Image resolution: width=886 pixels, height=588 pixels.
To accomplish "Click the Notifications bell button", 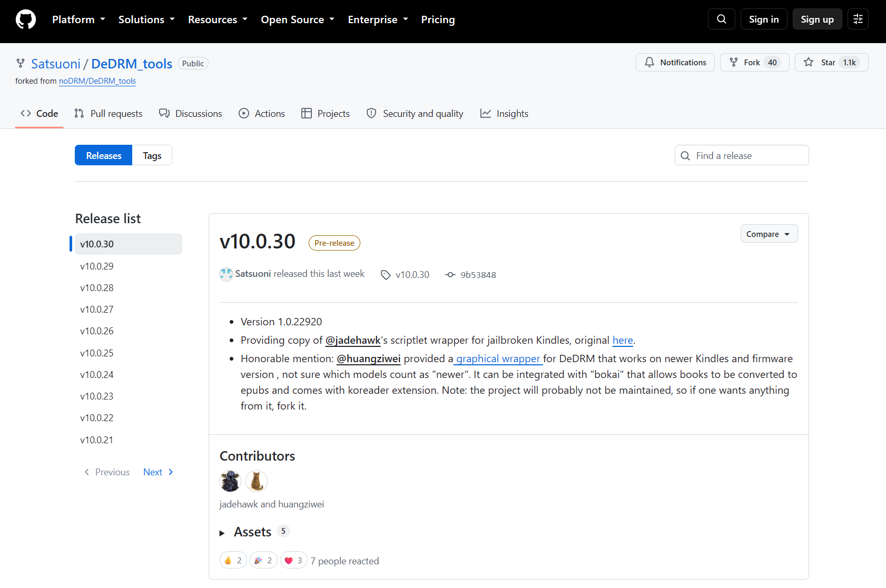I will [x=675, y=62].
